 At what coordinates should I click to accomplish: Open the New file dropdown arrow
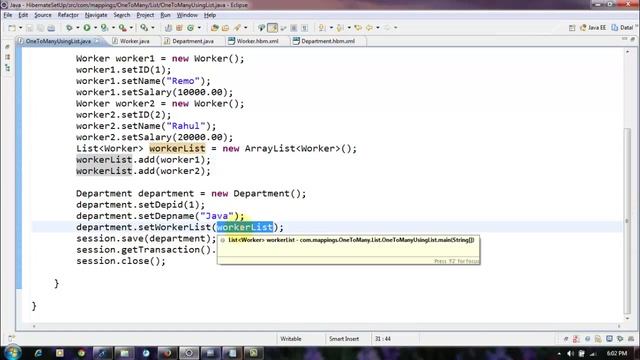20,28
